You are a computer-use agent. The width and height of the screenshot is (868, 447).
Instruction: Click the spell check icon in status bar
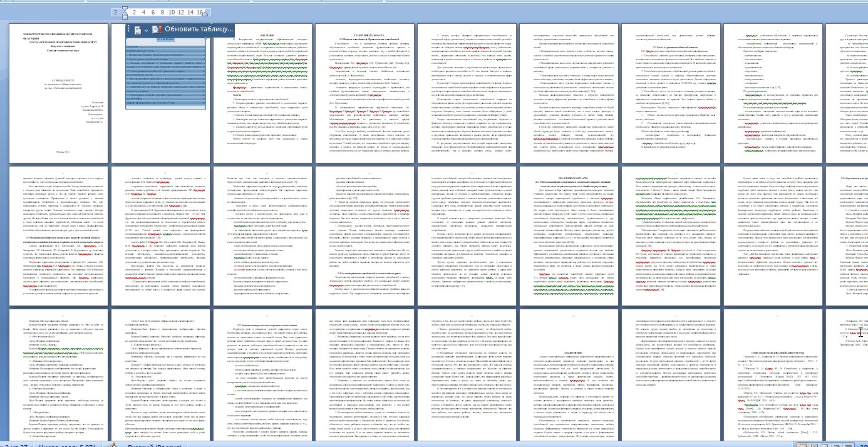[x=112, y=444]
